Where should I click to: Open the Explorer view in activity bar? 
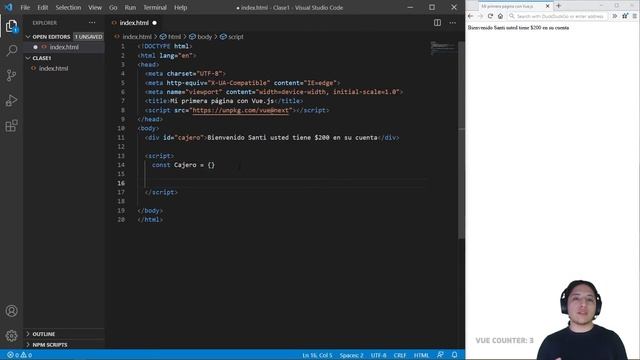coord(11,26)
